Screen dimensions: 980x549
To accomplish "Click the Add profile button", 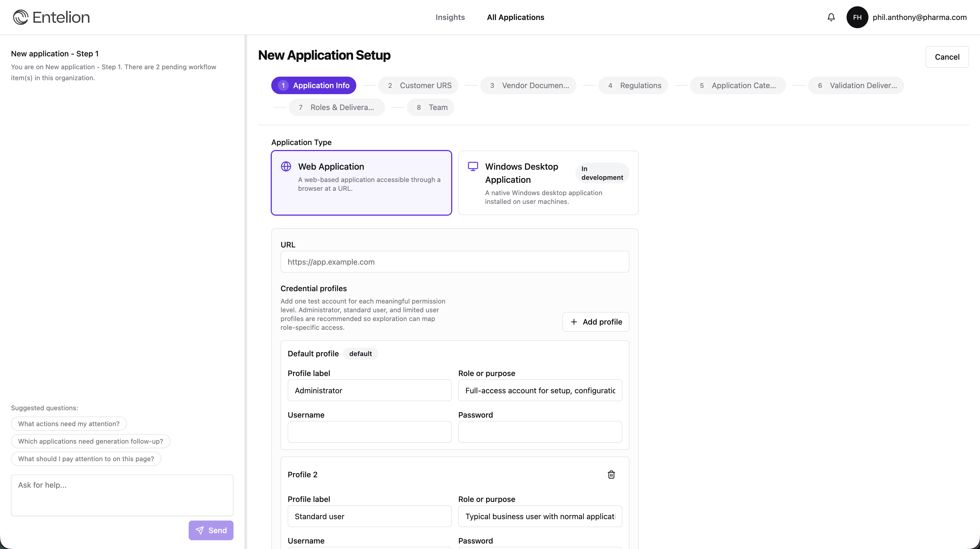I will pyautogui.click(x=596, y=322).
